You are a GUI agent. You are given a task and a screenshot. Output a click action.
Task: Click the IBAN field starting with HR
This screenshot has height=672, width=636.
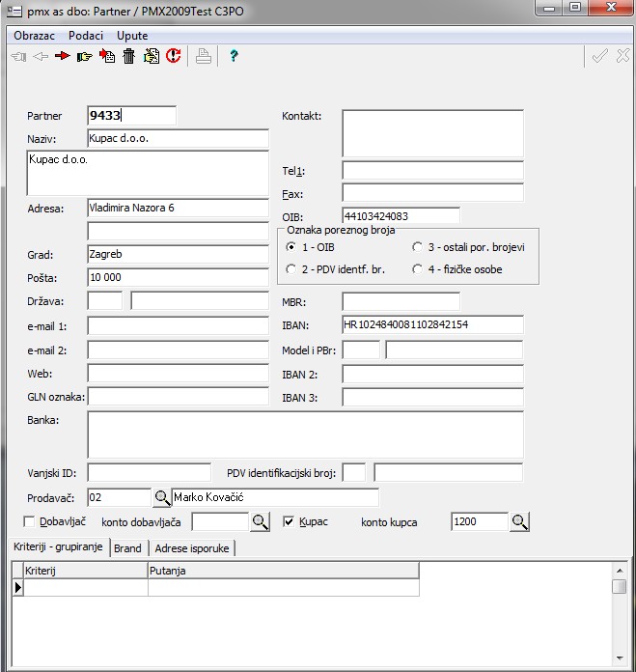click(x=432, y=324)
